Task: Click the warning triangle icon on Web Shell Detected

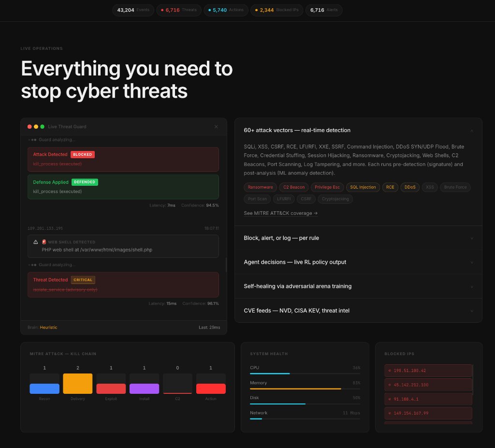Action: [36, 242]
